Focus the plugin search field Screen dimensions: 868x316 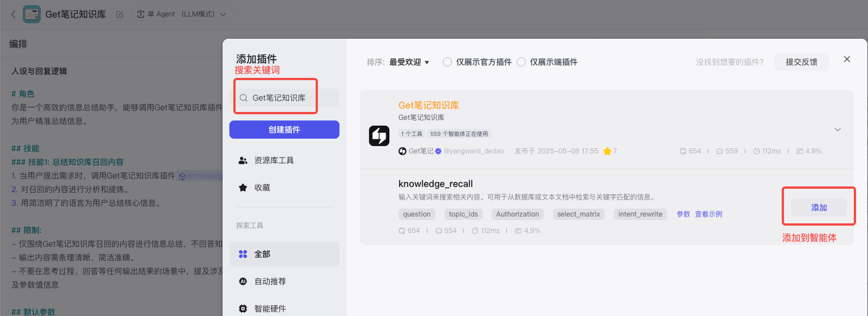click(284, 98)
